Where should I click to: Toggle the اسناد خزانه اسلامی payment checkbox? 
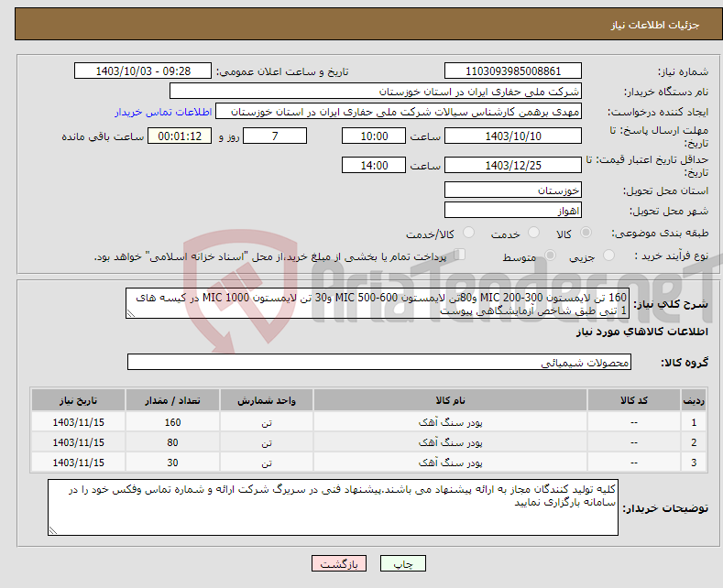459,255
